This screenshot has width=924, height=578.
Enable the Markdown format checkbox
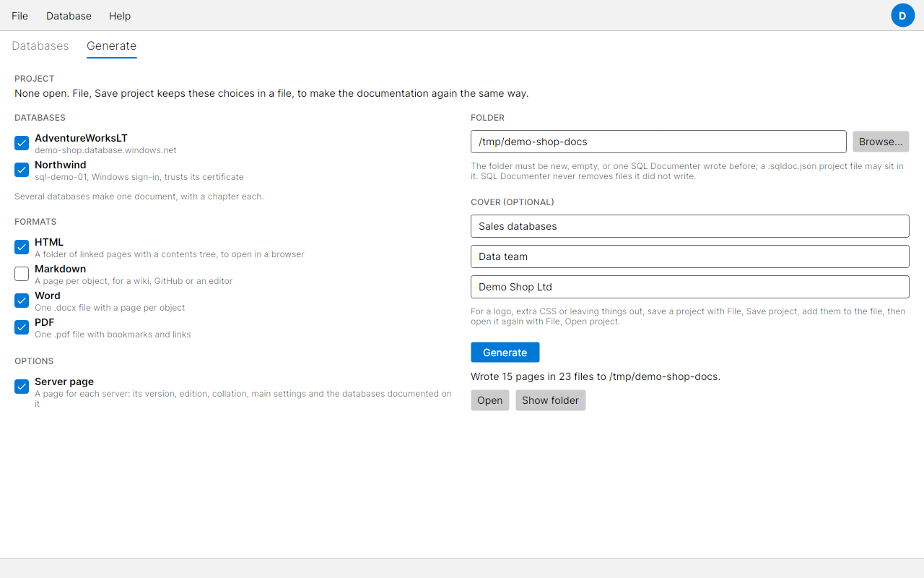[x=22, y=274]
